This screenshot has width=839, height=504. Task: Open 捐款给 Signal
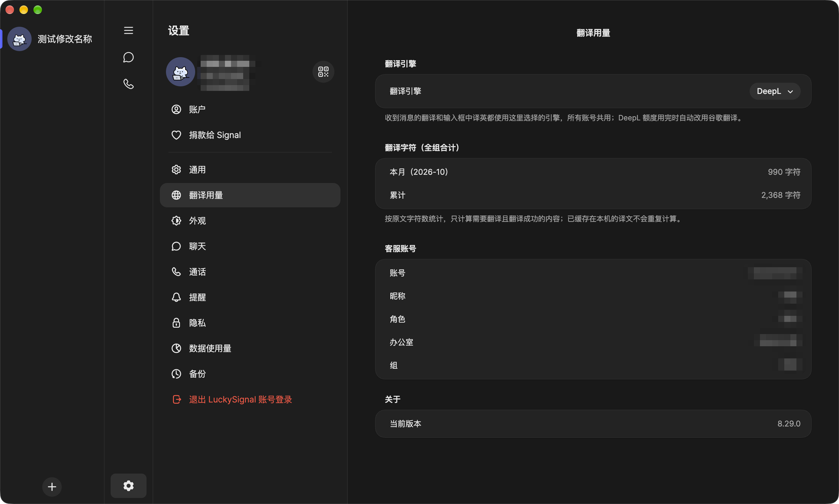[x=250, y=135]
